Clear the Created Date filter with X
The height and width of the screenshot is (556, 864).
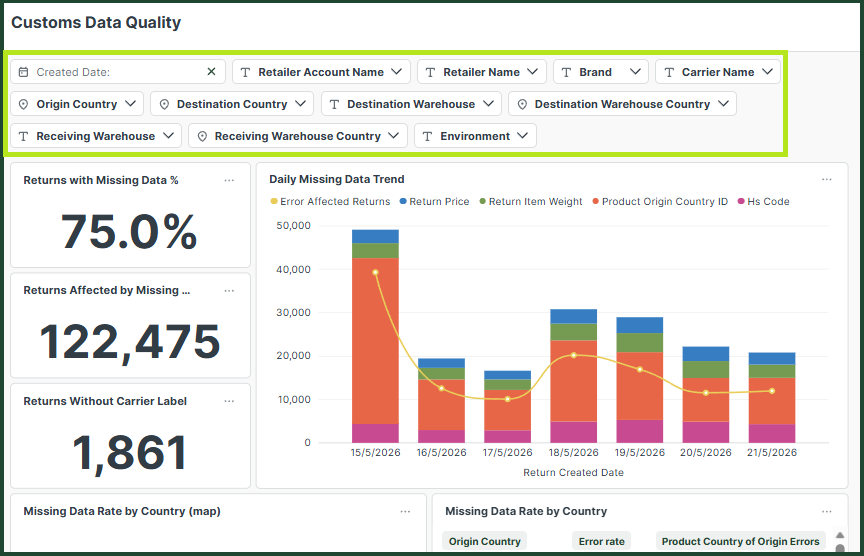tap(211, 72)
